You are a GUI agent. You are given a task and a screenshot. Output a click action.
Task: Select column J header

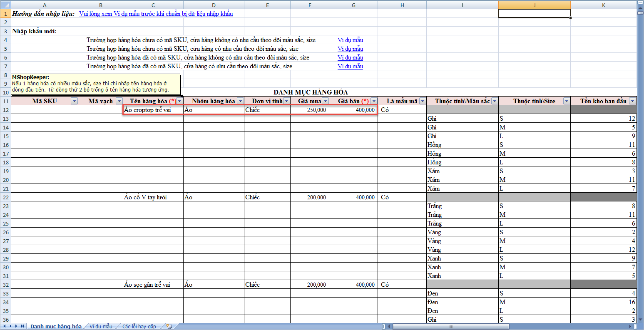coord(534,5)
